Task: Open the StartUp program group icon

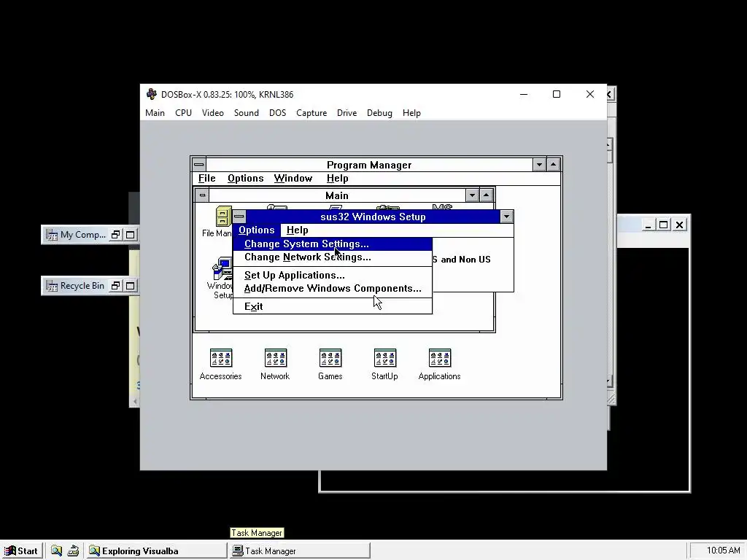Action: pyautogui.click(x=385, y=358)
